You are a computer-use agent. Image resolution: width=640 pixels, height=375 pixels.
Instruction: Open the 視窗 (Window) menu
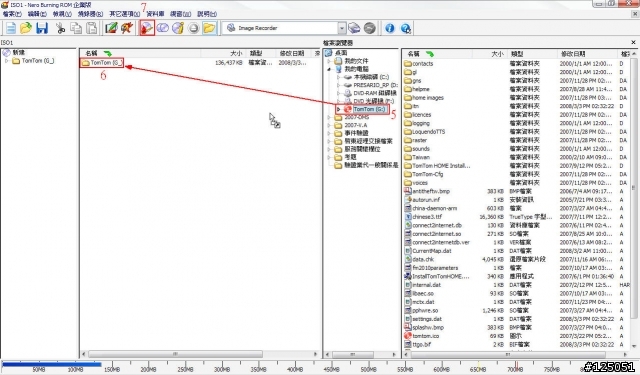180,14
